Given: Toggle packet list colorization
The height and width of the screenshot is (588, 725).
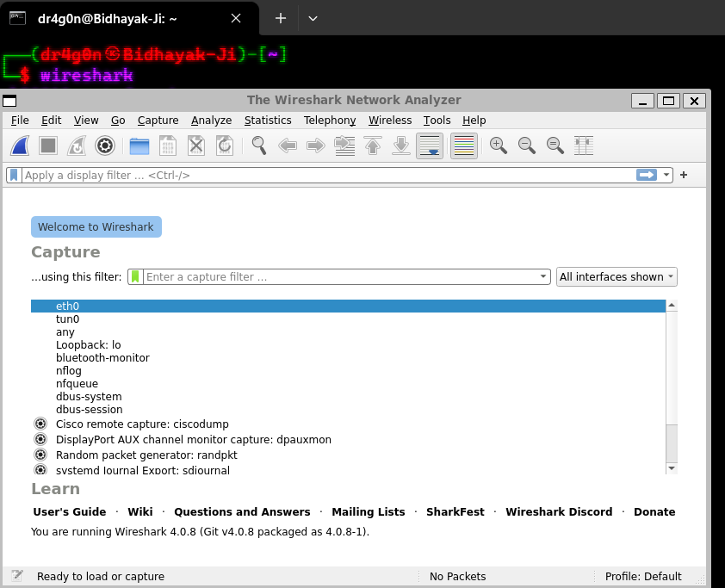Looking at the screenshot, I should 464,146.
